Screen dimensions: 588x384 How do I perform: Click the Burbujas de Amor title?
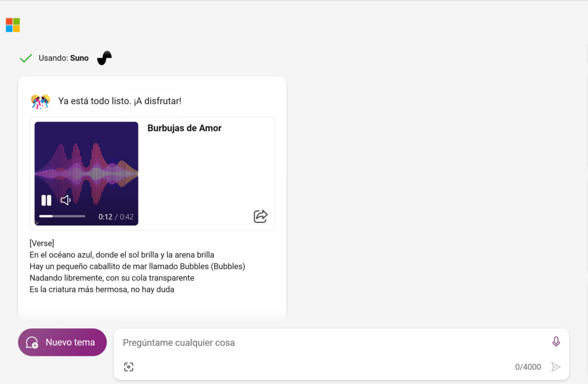click(184, 128)
